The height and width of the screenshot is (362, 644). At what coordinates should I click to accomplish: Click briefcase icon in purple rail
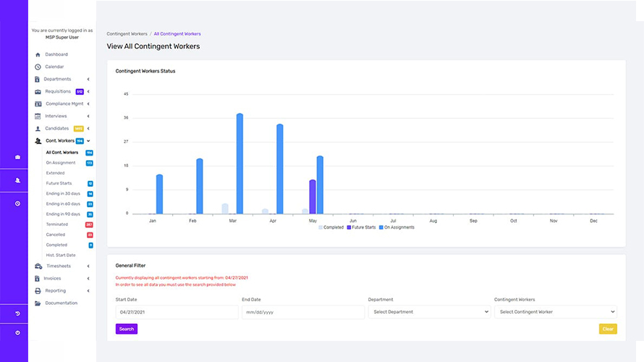[x=17, y=157]
